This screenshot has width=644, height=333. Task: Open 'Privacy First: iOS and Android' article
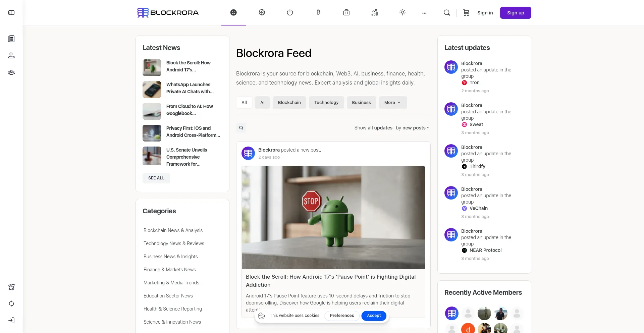(193, 132)
